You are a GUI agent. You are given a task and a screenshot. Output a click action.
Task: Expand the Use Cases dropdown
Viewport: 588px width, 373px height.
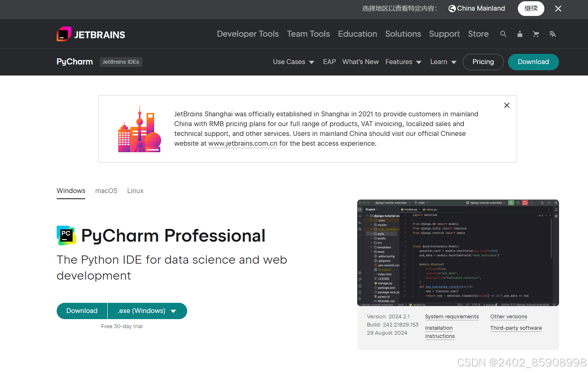(x=294, y=62)
